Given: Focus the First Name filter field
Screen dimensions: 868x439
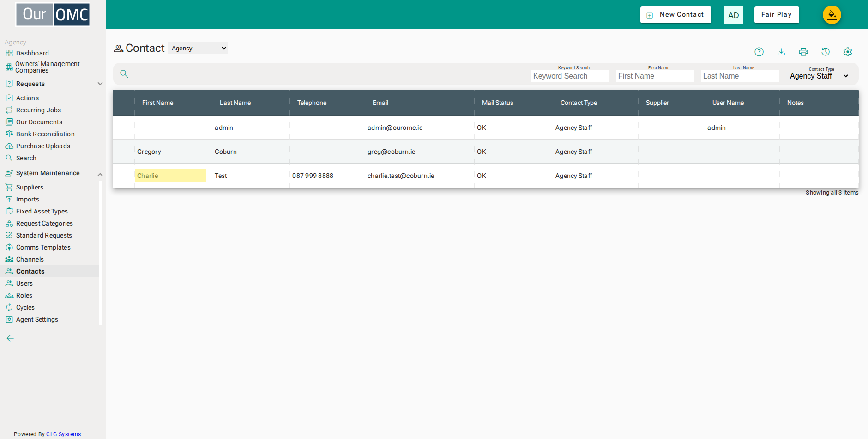Looking at the screenshot, I should click(x=655, y=76).
